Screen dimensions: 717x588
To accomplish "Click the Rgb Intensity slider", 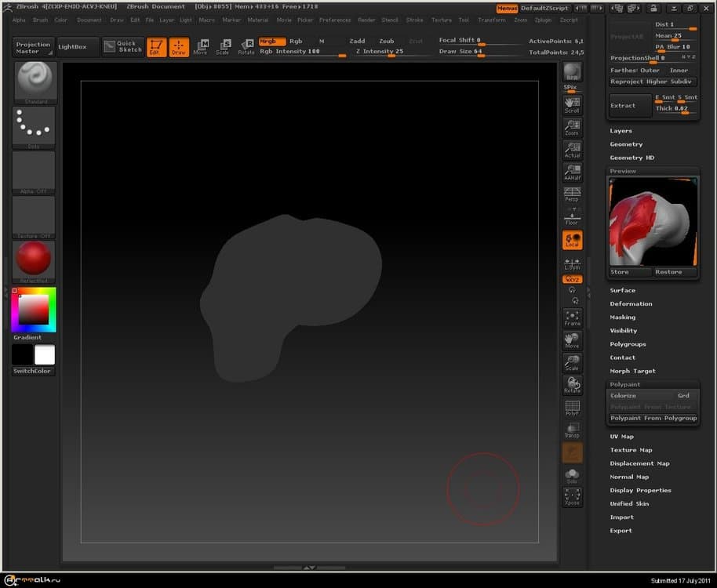I will tap(303, 52).
